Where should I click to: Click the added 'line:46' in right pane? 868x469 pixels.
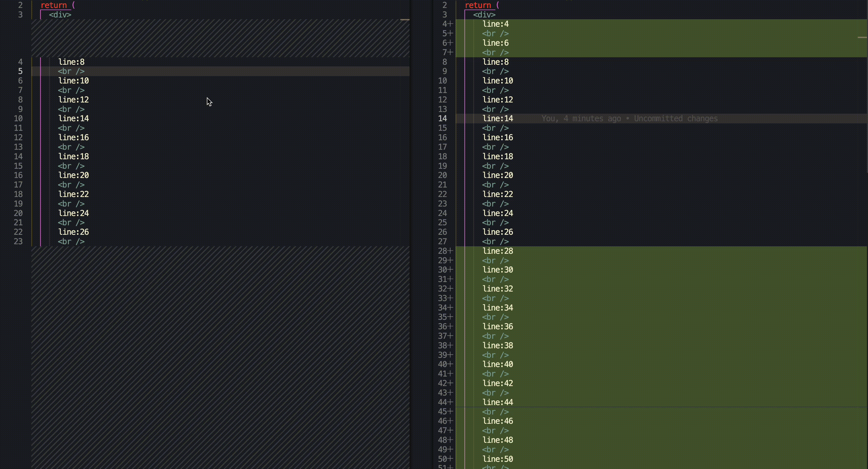pyautogui.click(x=498, y=421)
